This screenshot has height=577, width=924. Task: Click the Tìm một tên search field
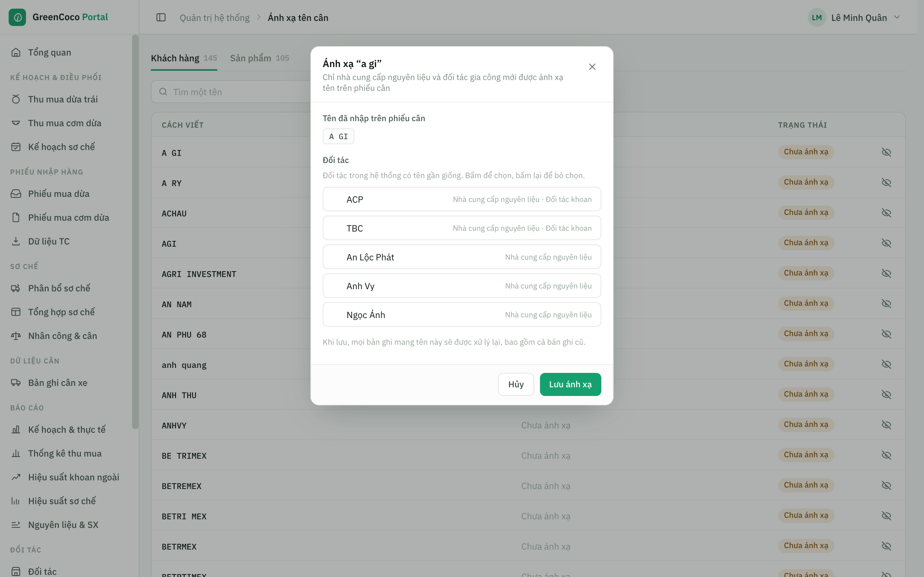click(231, 92)
